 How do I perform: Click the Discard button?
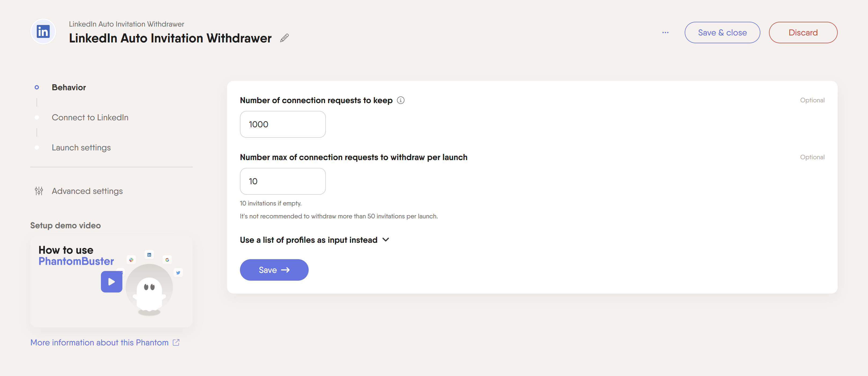(x=803, y=32)
